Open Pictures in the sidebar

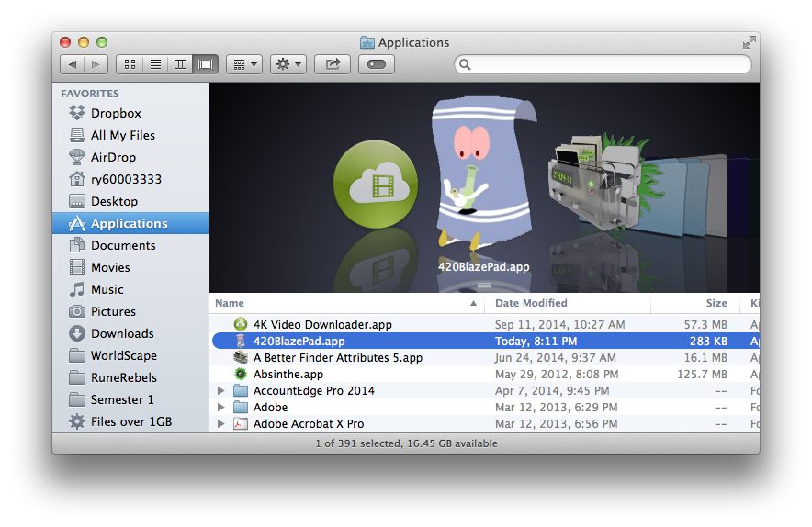pyautogui.click(x=130, y=311)
